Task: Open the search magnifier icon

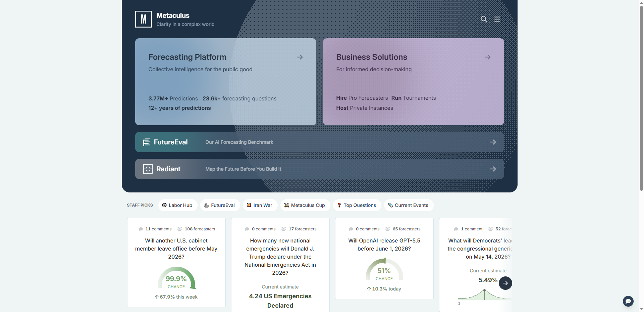Action: pyautogui.click(x=484, y=19)
